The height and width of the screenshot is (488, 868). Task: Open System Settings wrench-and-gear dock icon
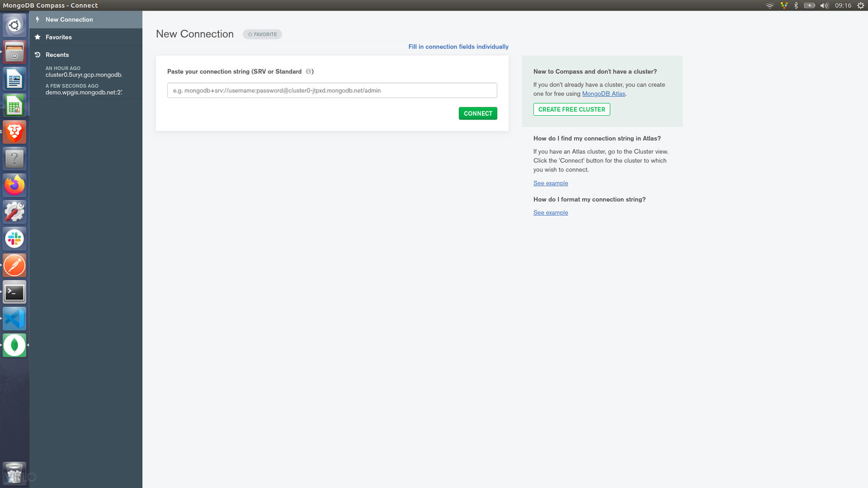click(x=14, y=212)
